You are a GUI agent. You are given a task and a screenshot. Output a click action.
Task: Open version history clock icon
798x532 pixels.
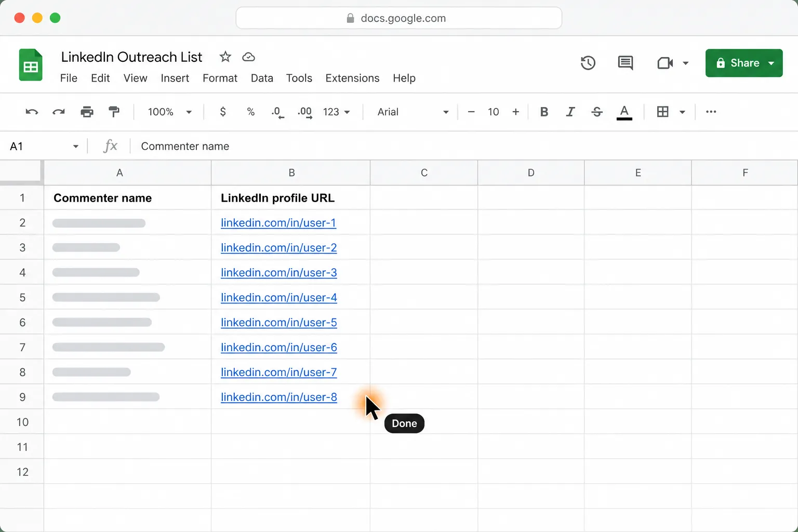588,63
